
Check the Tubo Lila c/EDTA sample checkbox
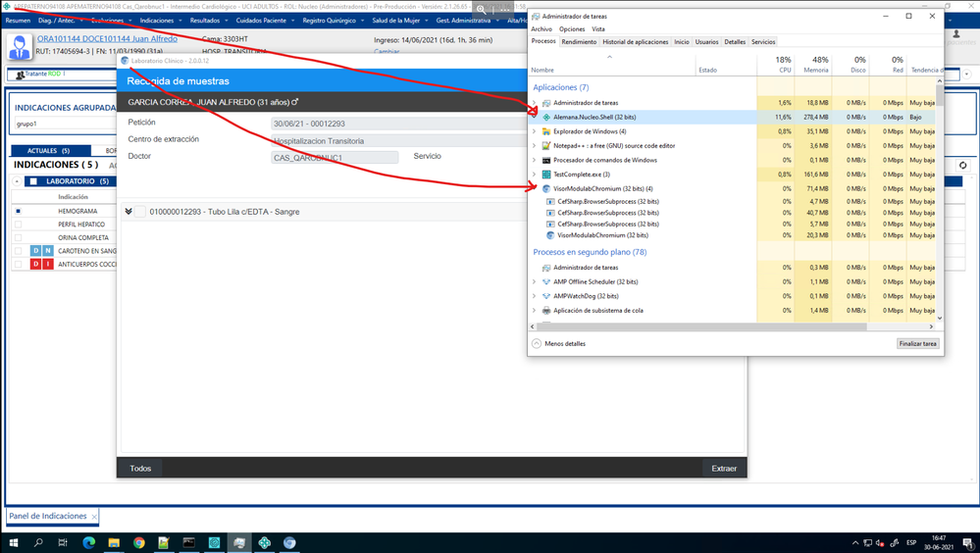[141, 212]
